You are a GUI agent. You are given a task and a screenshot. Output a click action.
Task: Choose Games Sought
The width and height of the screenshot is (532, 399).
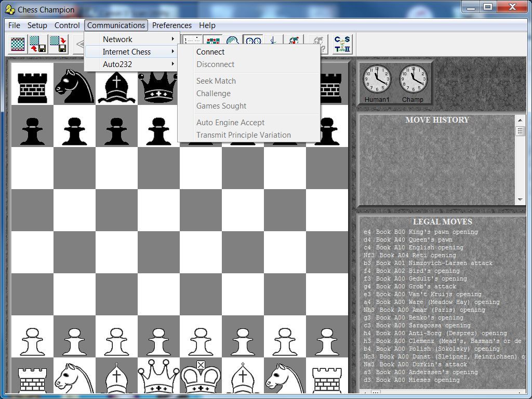pos(221,106)
